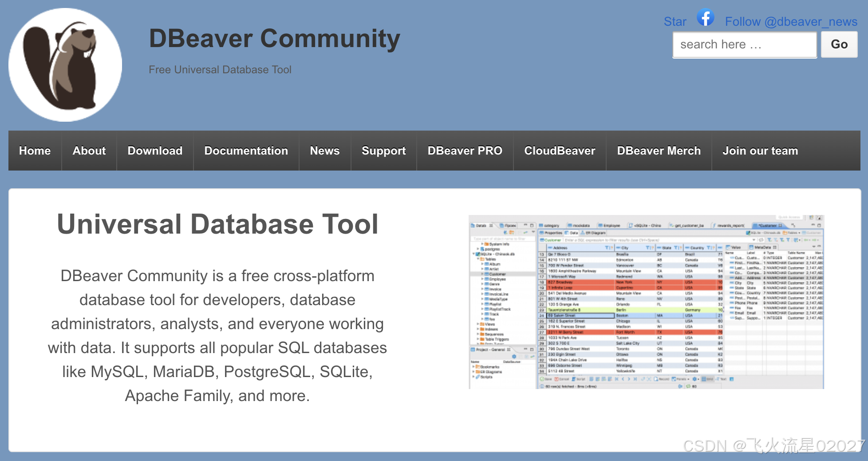The height and width of the screenshot is (461, 868).
Task: Click the Star link
Action: click(675, 21)
